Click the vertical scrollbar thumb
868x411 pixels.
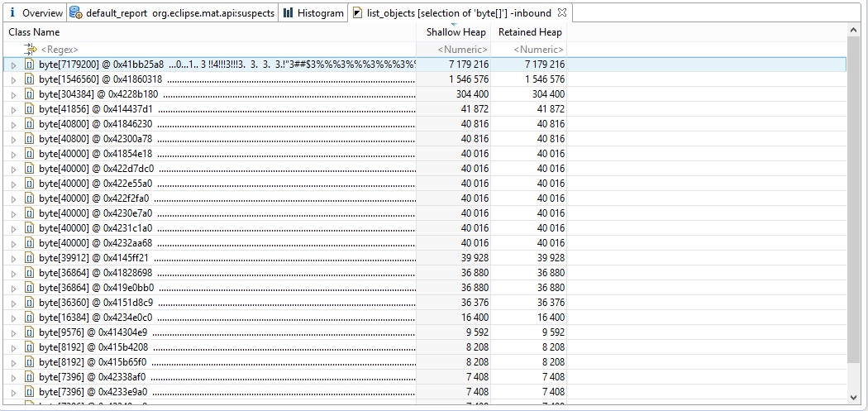click(853, 201)
